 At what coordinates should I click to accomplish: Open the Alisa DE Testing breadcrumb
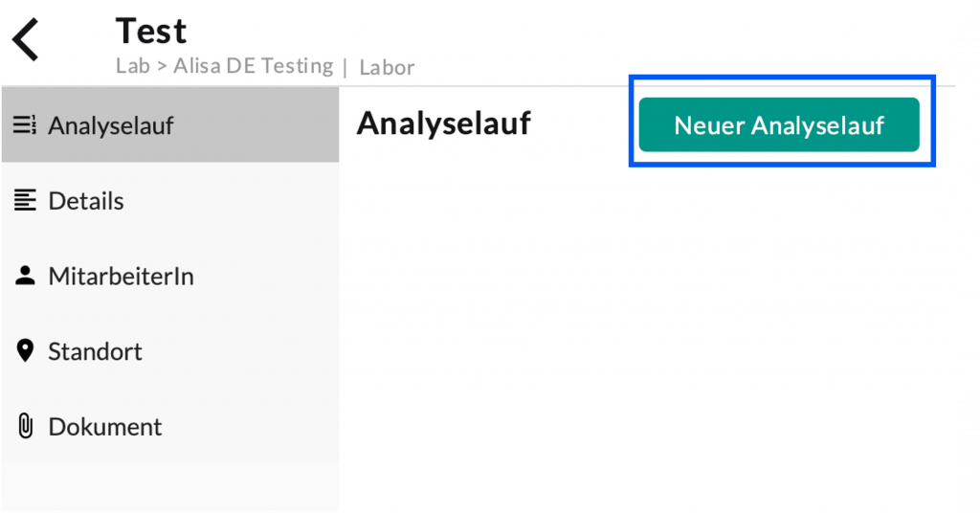click(253, 66)
